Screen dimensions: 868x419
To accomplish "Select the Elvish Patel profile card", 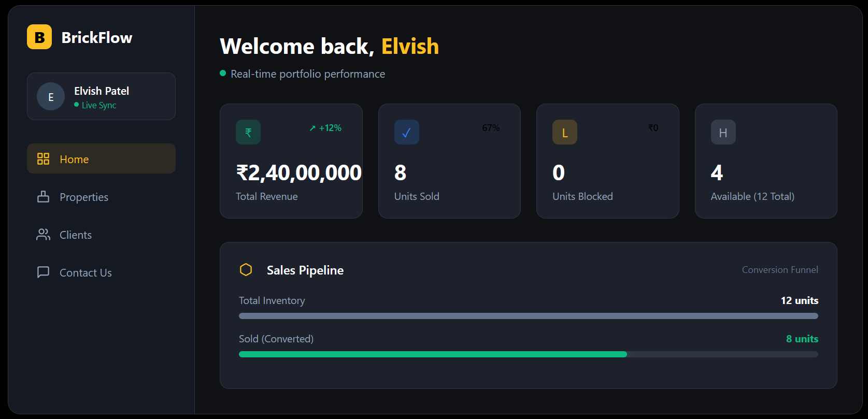I will [101, 96].
